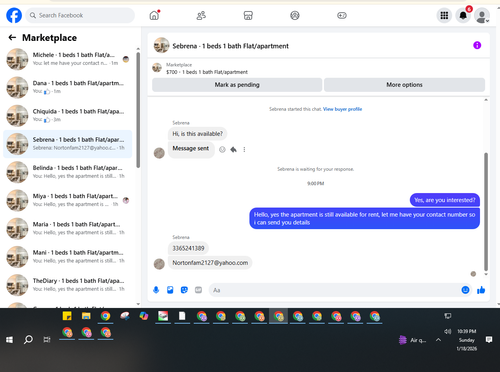Show hidden system tray icons

pyautogui.click(x=438, y=340)
